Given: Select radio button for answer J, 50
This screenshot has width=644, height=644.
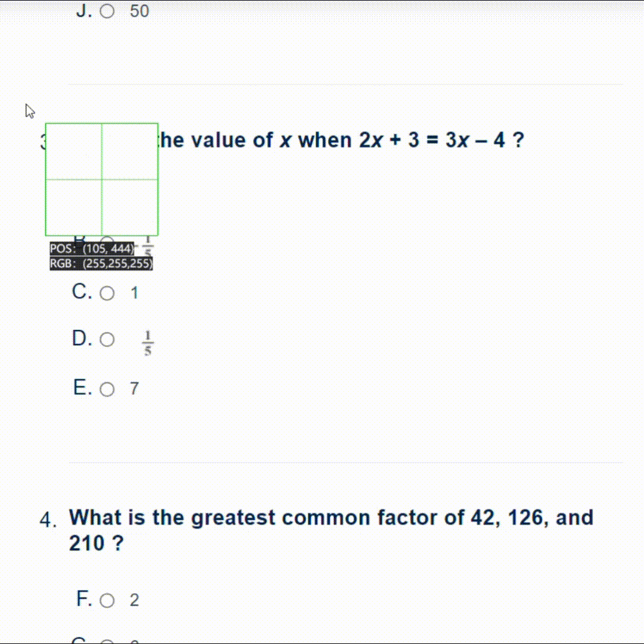Looking at the screenshot, I should tap(108, 10).
